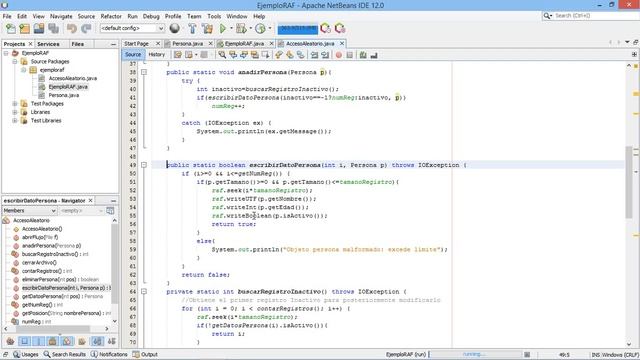Screen dimensions: 640x360
Task: Switch to the Services panel tab
Action: [x=48, y=44]
